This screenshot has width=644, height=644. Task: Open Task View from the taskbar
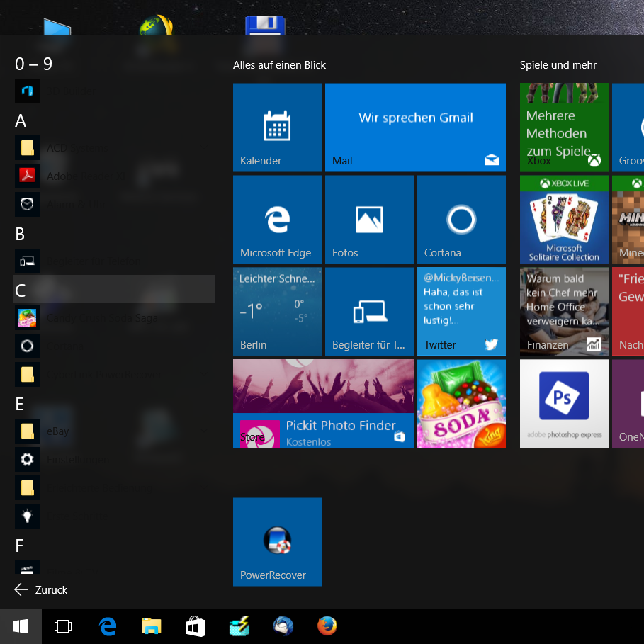[x=63, y=626]
